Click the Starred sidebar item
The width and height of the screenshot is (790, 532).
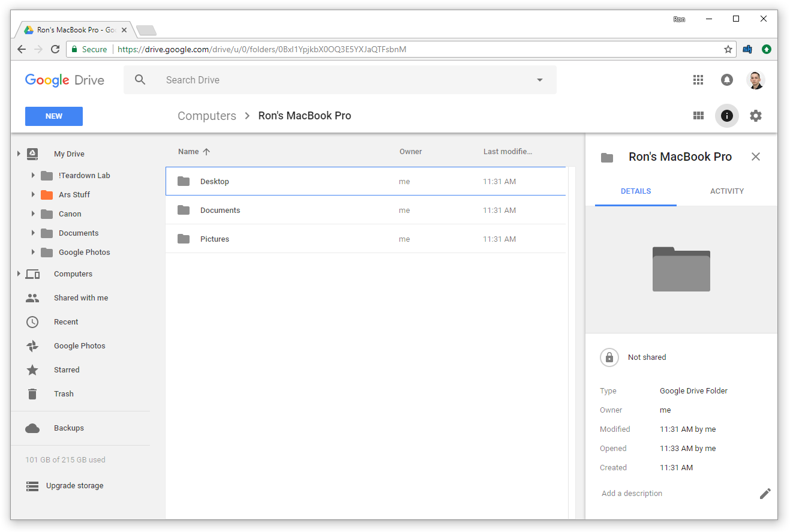click(67, 369)
